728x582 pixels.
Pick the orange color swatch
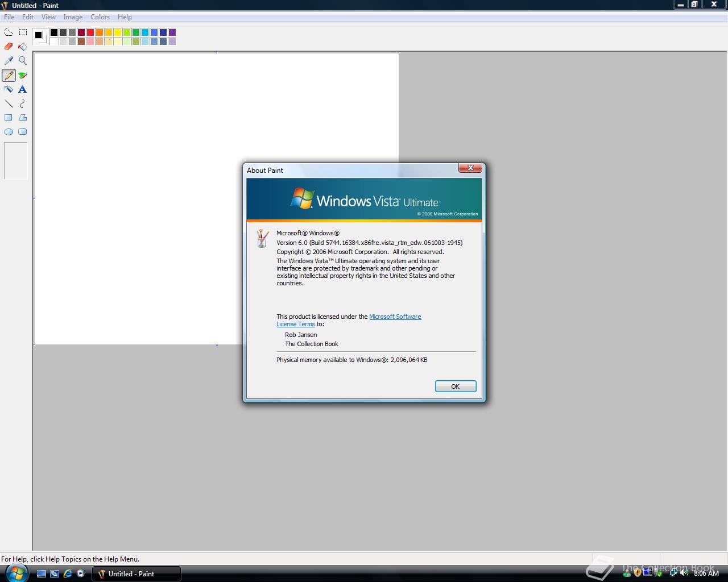point(100,32)
